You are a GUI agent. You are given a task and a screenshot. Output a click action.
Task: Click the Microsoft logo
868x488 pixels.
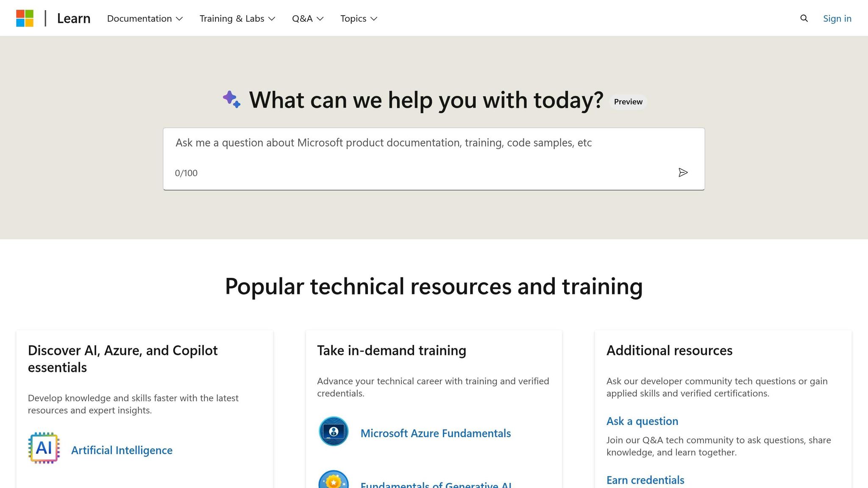point(25,18)
